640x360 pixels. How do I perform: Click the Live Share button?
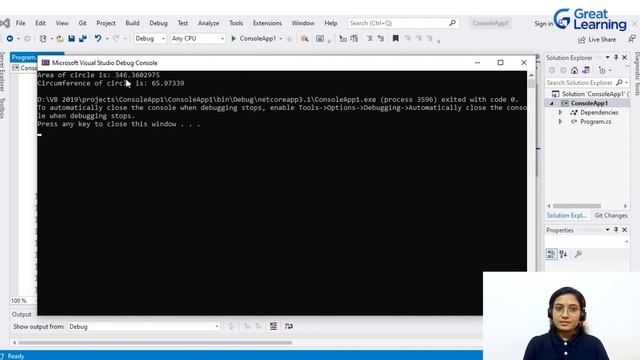(x=597, y=40)
